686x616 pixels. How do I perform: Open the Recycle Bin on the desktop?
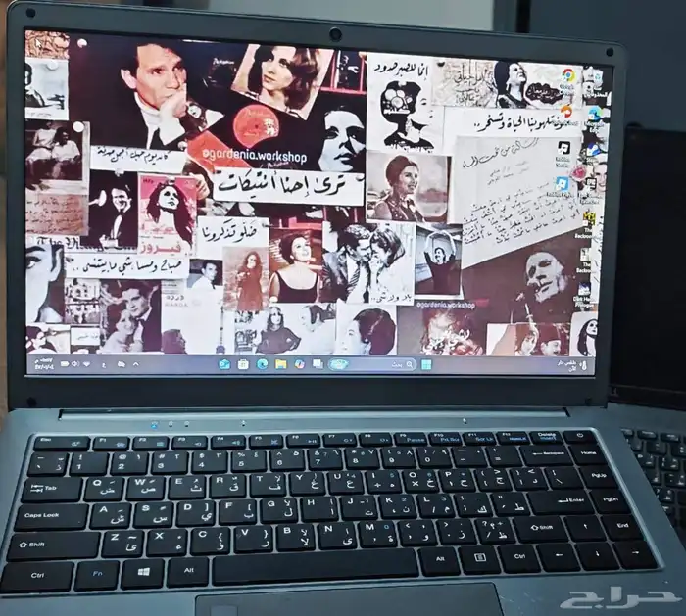click(x=594, y=76)
